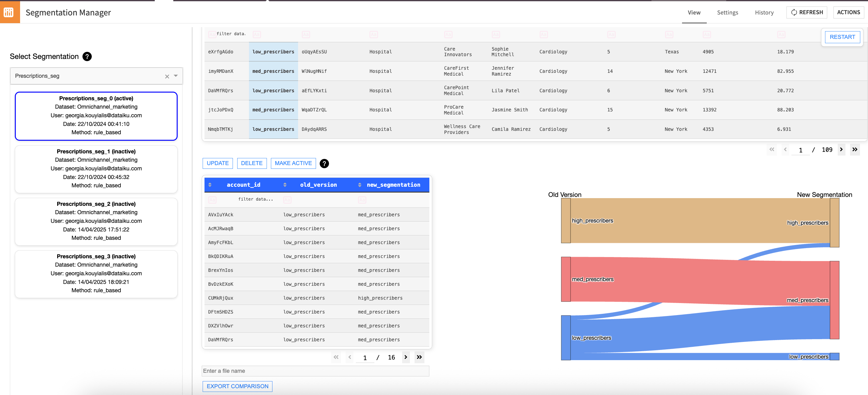Delete the selected segmentation with DELETE
This screenshot has height=395, width=868.
[252, 163]
